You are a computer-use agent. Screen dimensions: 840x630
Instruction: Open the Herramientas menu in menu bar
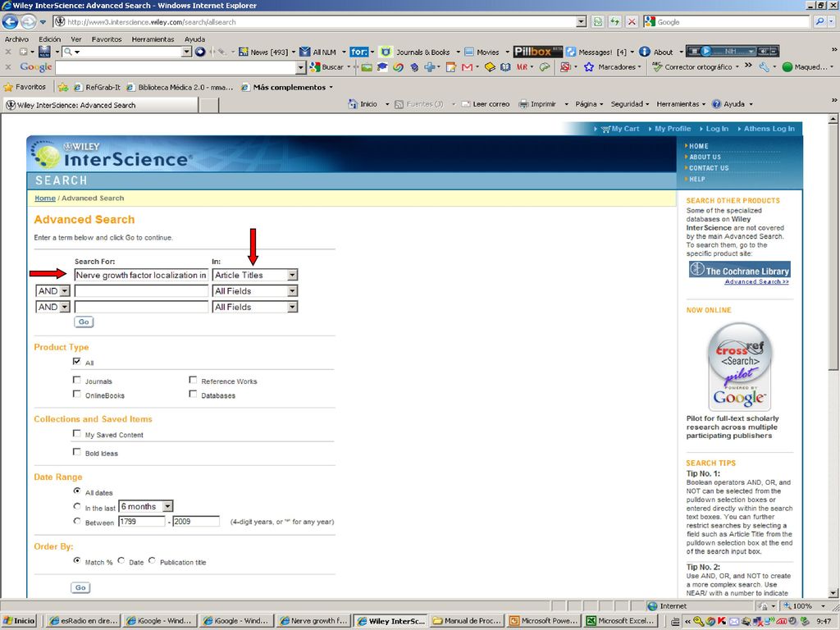point(153,39)
